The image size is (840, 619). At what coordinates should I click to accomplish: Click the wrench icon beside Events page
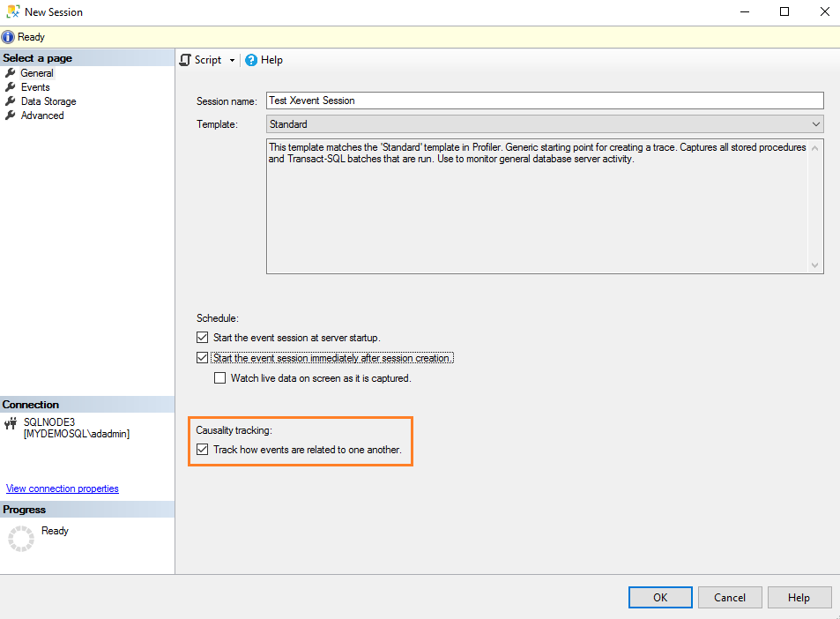[11, 87]
